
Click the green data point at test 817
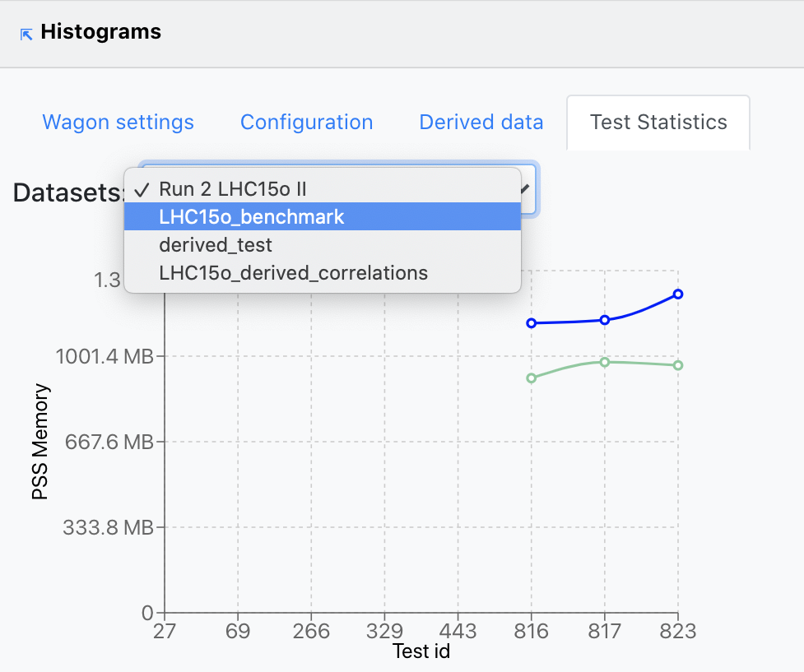605,362
